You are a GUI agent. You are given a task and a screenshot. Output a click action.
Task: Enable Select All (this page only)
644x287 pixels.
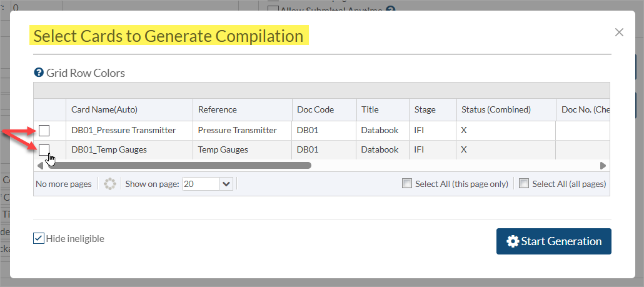(406, 184)
